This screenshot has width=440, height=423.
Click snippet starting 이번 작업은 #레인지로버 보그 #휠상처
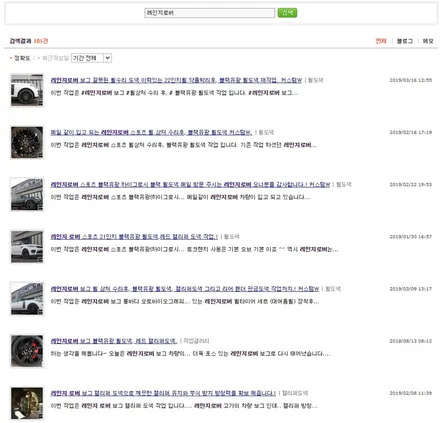tap(174, 93)
